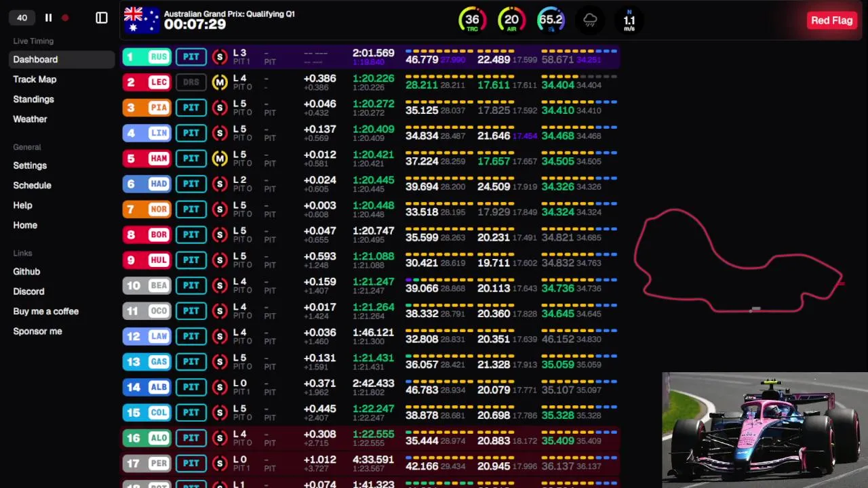Click the soft tyre icon in the OCO row
Screen dimensions: 868x488
pyautogui.click(x=219, y=311)
